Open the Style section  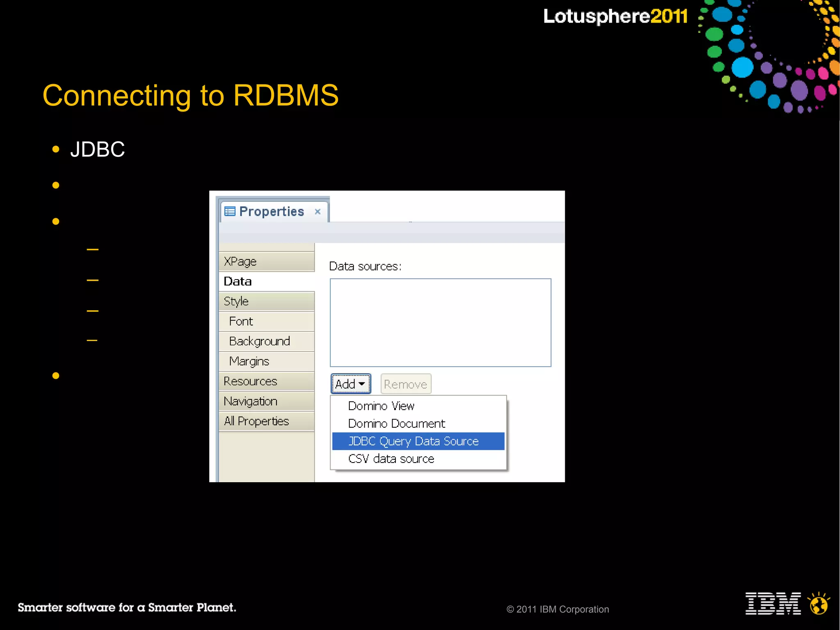coord(267,301)
